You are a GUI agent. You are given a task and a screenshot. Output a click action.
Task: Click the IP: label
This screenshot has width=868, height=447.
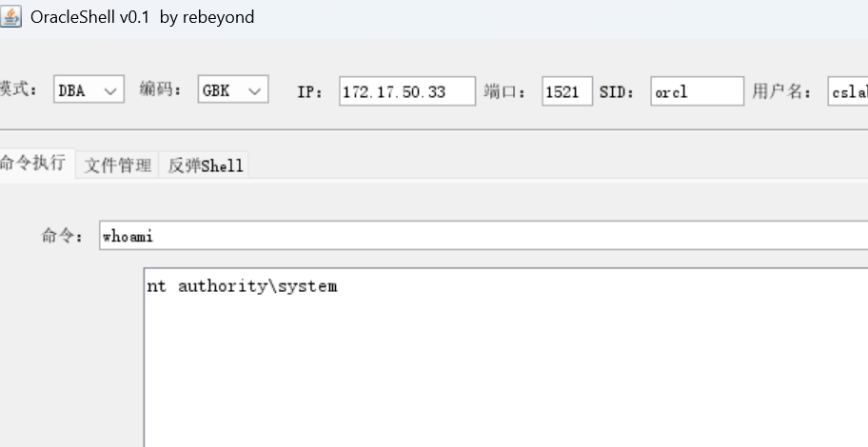click(x=310, y=92)
